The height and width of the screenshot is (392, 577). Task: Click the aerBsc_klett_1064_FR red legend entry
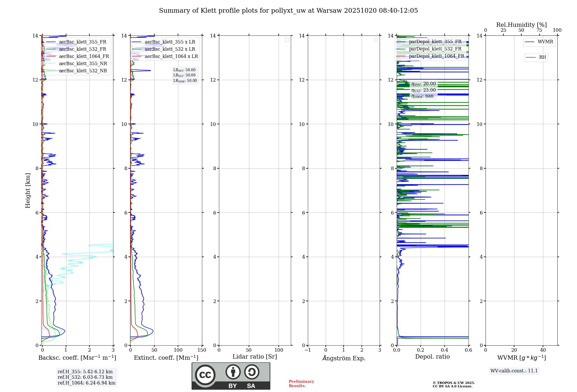click(x=84, y=56)
